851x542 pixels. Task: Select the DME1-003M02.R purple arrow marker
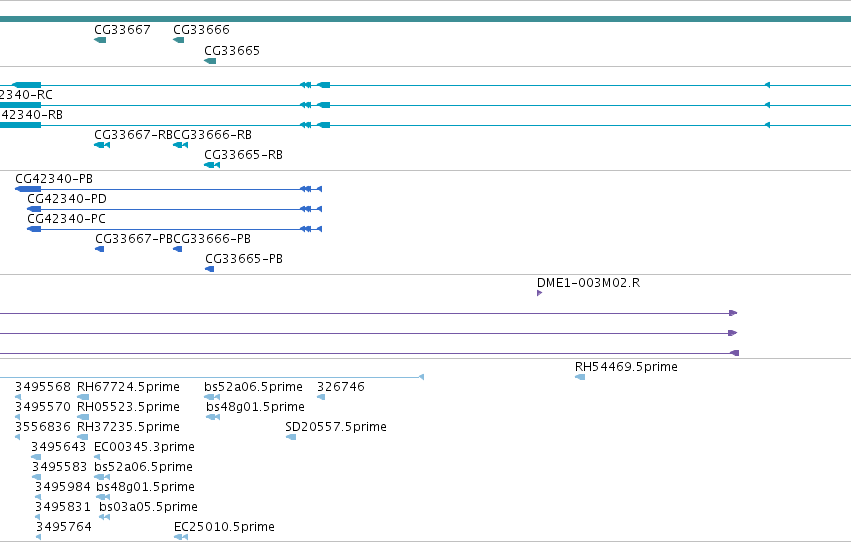click(x=539, y=293)
